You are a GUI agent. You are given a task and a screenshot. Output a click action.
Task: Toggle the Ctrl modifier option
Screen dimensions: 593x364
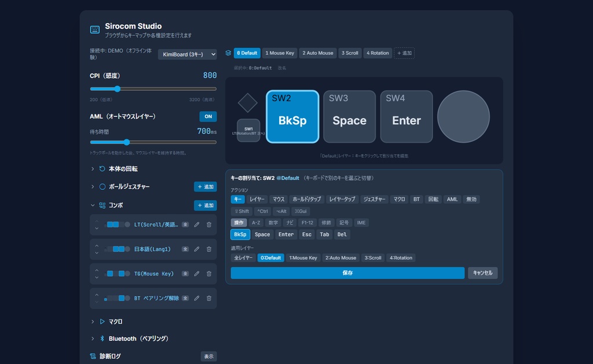[262, 211]
